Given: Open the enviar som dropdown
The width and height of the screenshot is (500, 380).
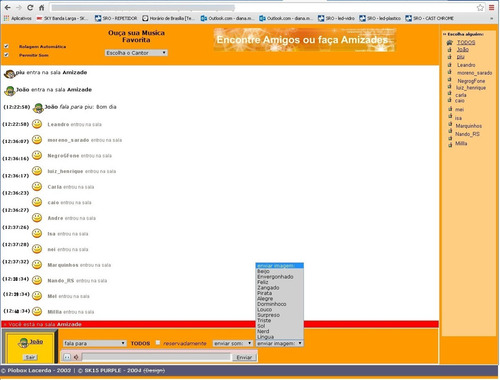Looking at the screenshot, I should coord(233,343).
